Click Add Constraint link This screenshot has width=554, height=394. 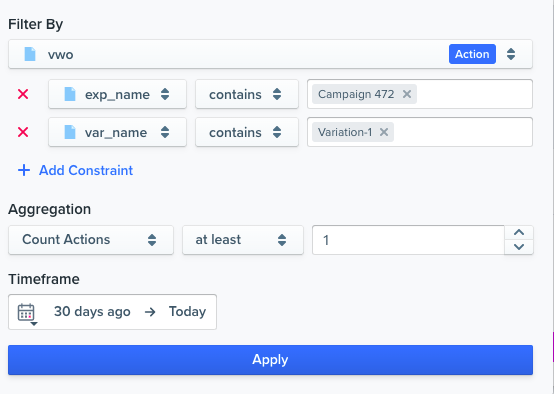click(86, 170)
